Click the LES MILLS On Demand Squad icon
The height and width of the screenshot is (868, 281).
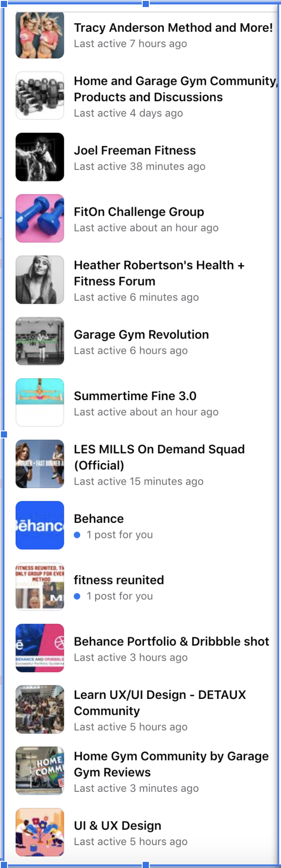coord(40,463)
